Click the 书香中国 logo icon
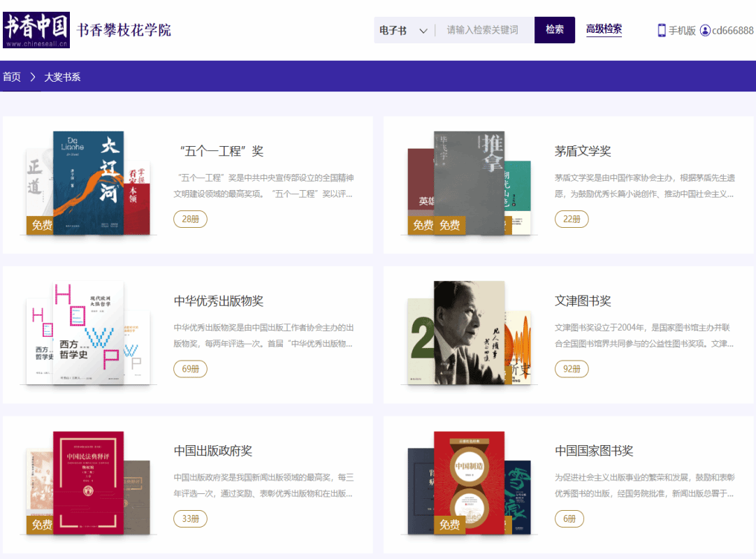 (x=36, y=30)
